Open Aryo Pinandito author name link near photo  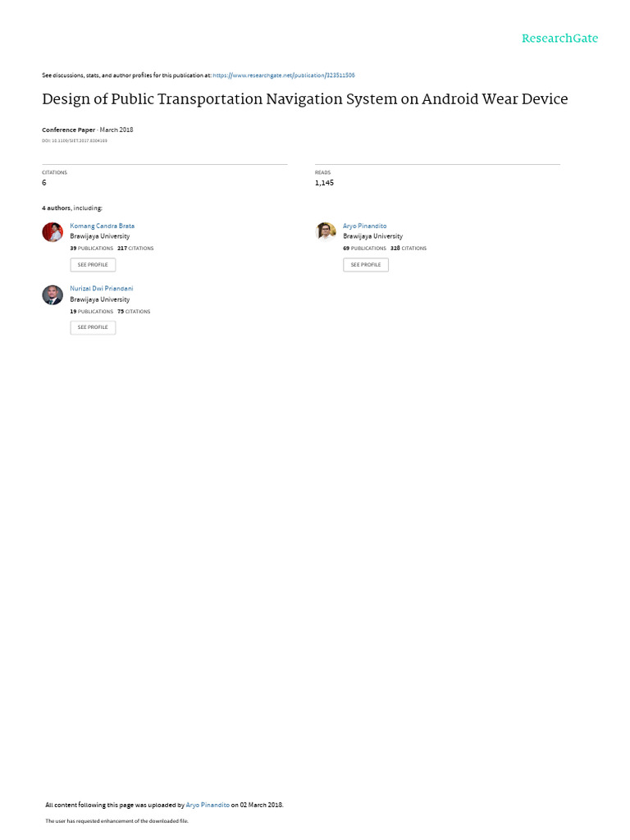[364, 226]
